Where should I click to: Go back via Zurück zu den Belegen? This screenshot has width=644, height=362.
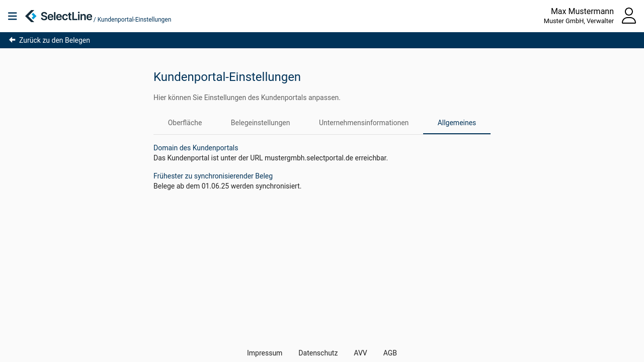(54, 40)
